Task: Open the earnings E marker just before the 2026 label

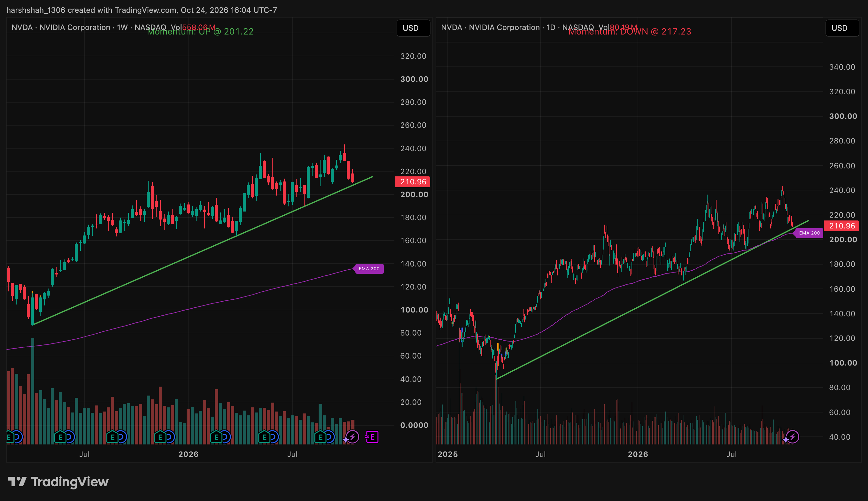Action: (x=160, y=437)
